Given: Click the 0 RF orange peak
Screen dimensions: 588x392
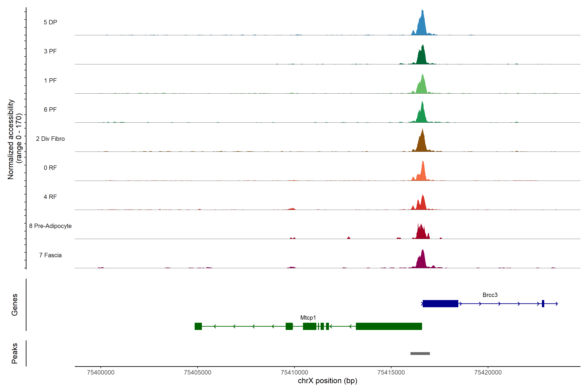Looking at the screenshot, I should pos(423,174).
